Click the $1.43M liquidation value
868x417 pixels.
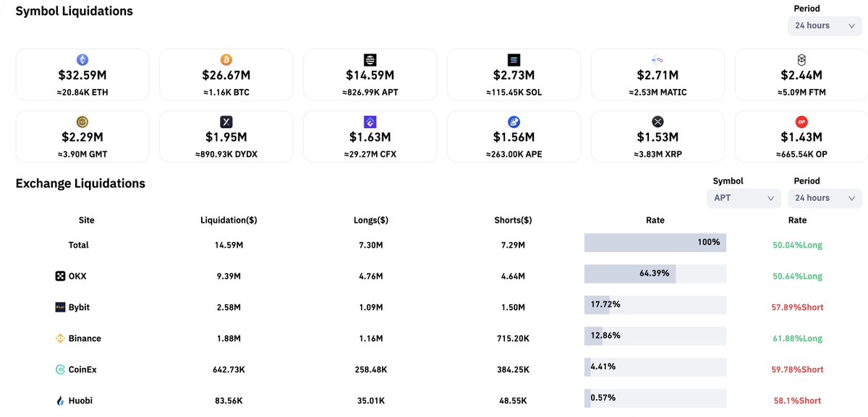[801, 137]
